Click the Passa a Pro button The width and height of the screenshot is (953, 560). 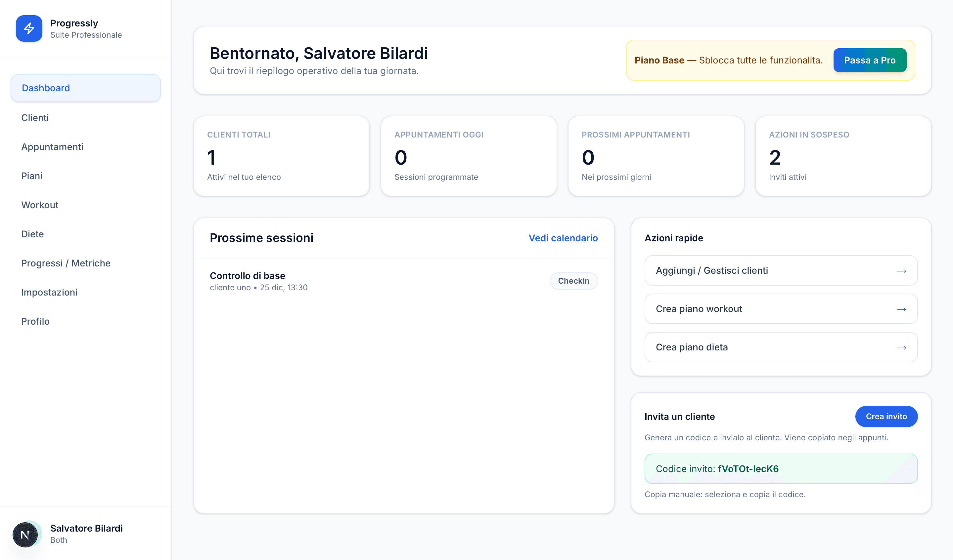point(870,60)
